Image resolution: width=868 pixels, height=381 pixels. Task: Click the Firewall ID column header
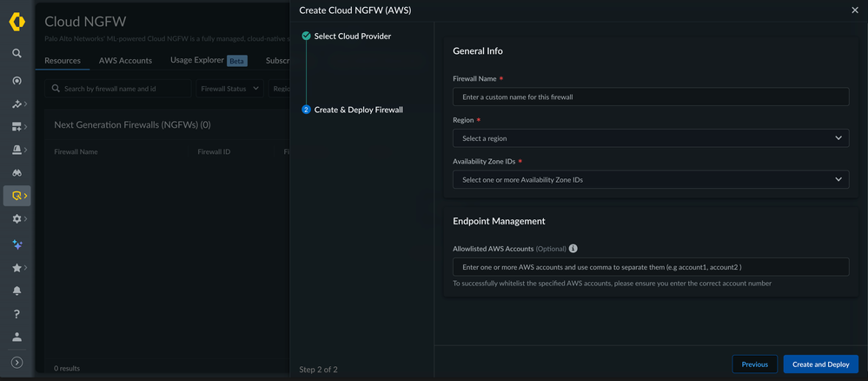[214, 151]
